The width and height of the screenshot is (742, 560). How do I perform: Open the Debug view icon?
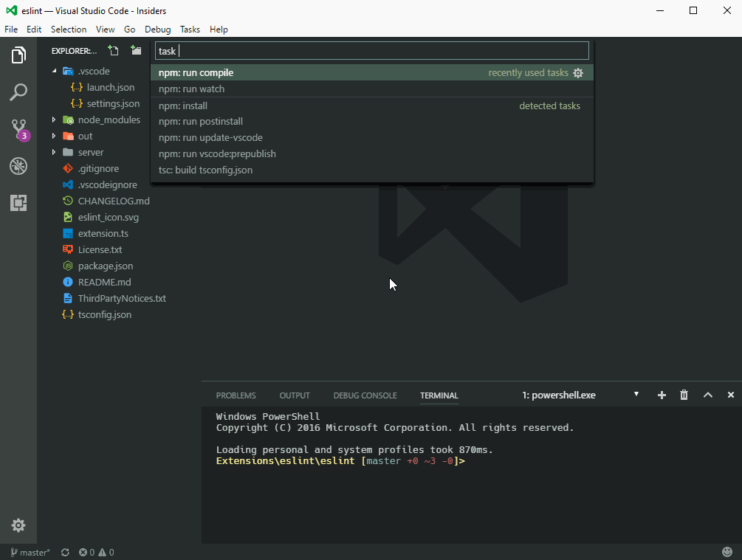(18, 166)
